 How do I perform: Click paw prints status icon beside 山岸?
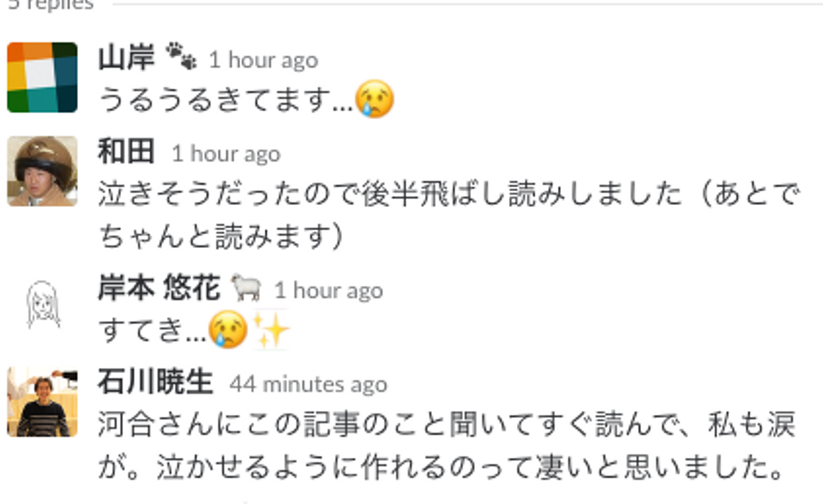(x=181, y=57)
